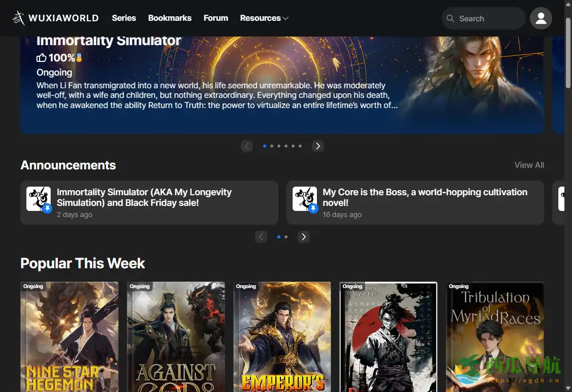The height and width of the screenshot is (392, 572).
Task: Navigate to the Forum
Action: click(216, 18)
